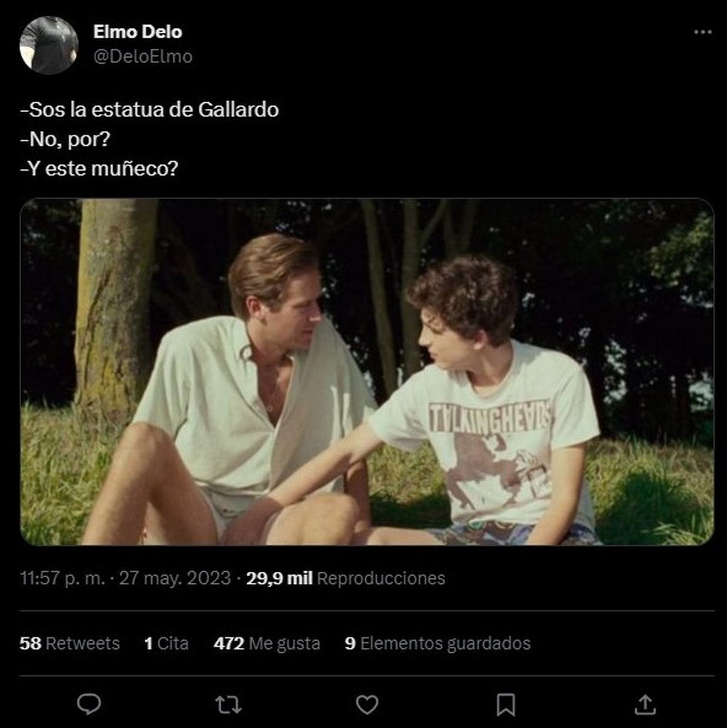The width and height of the screenshot is (727, 728).
Task: Show the list of 58 Retweets
Action: click(x=70, y=643)
